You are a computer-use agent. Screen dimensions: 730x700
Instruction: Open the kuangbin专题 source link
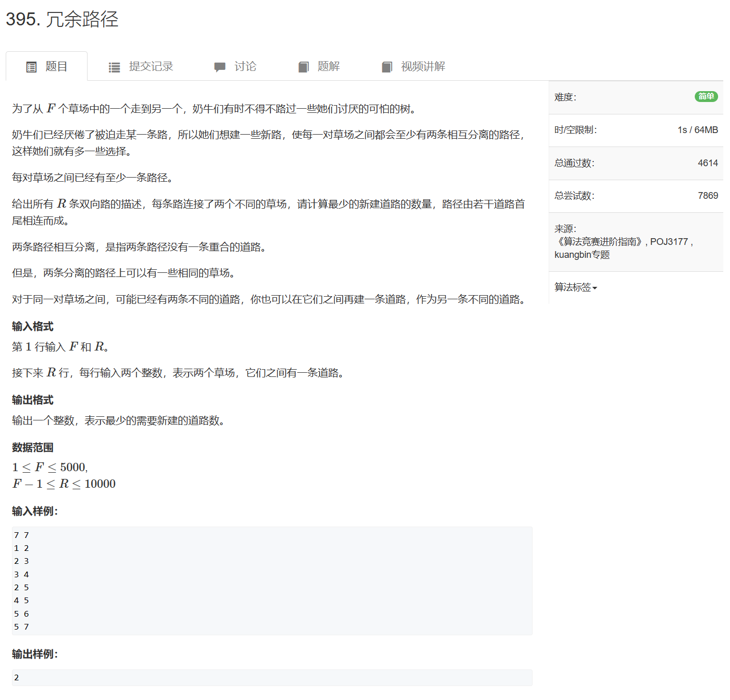tap(582, 254)
